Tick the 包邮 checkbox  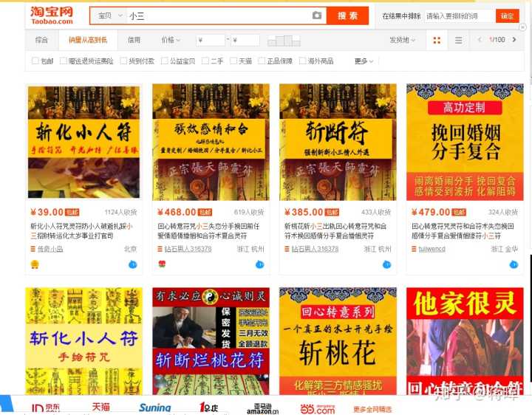35,61
